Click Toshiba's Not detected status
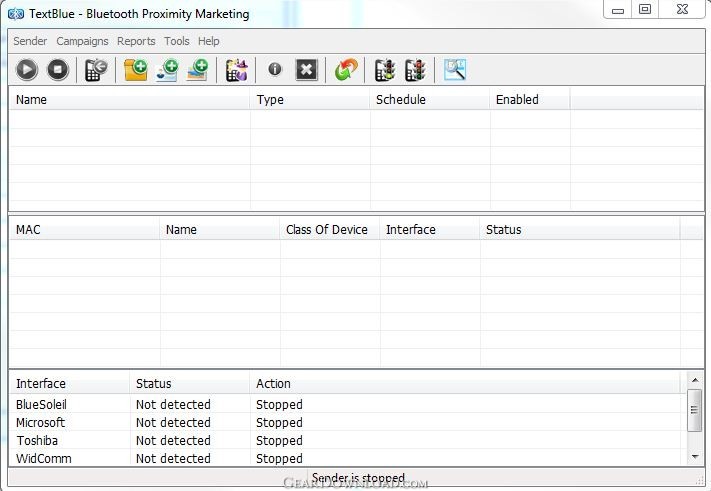The image size is (711, 491). (173, 441)
